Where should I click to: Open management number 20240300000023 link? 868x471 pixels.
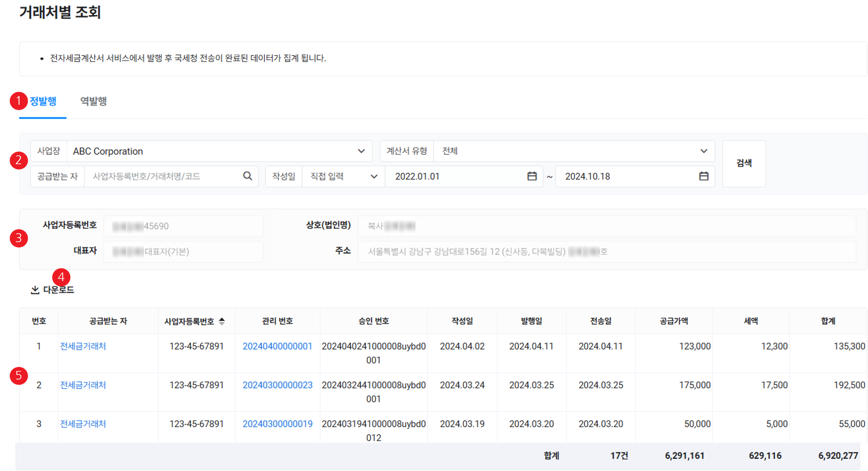pyautogui.click(x=277, y=385)
